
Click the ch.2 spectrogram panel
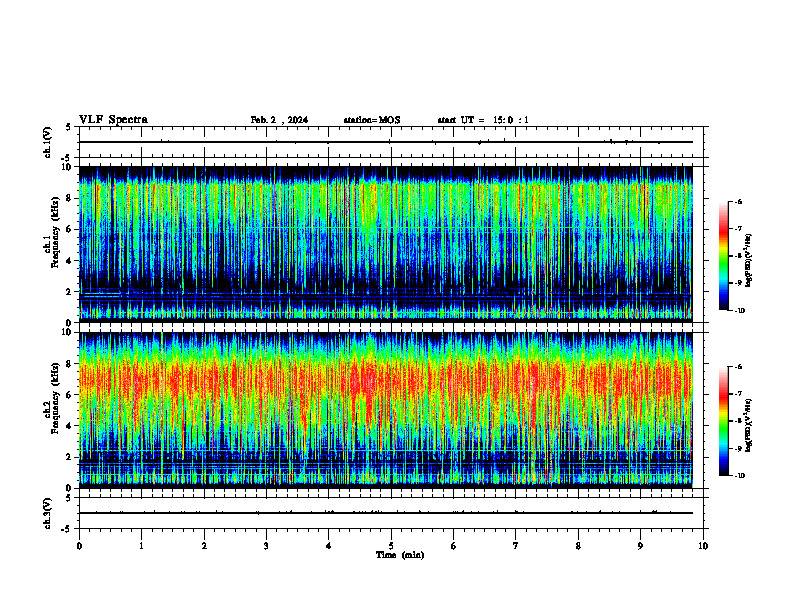[386, 410]
